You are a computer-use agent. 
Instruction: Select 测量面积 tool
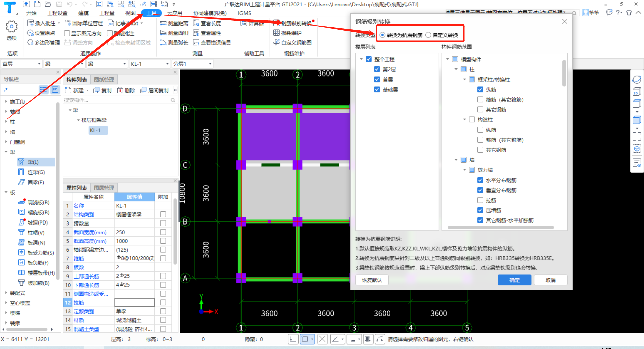tap(174, 33)
